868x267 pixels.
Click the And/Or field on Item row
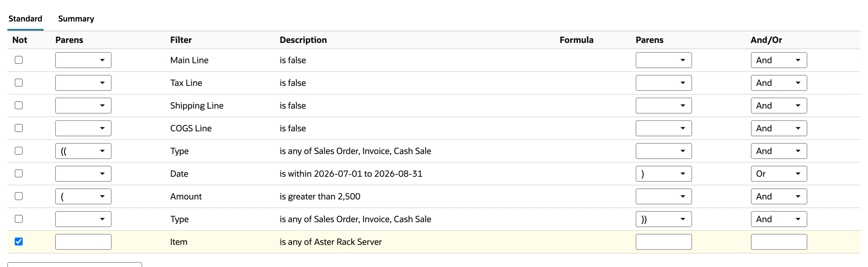pyautogui.click(x=779, y=242)
